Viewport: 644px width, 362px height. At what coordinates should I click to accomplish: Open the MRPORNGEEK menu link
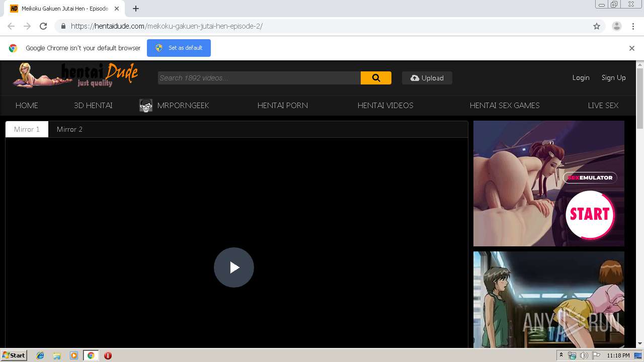[x=183, y=106]
